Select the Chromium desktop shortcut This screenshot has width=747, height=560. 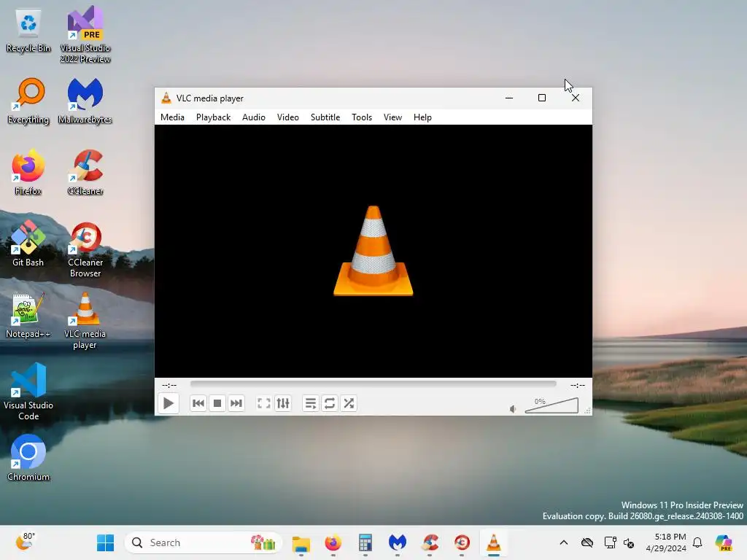[28, 458]
